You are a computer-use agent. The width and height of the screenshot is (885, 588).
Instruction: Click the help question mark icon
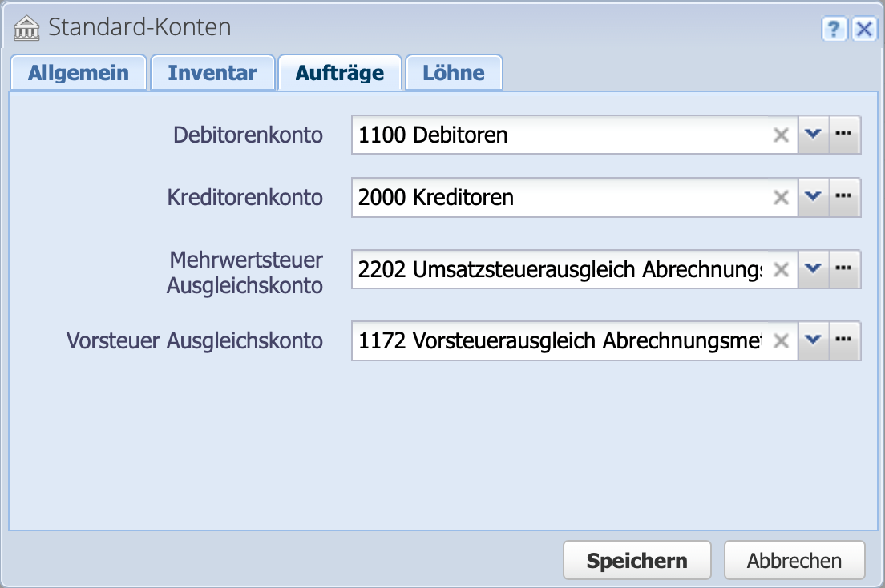834,29
